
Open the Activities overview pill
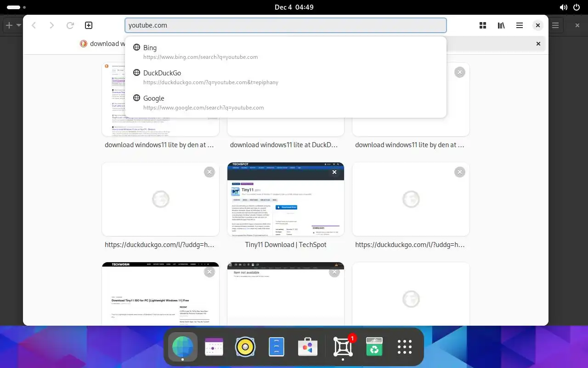pyautogui.click(x=17, y=7)
